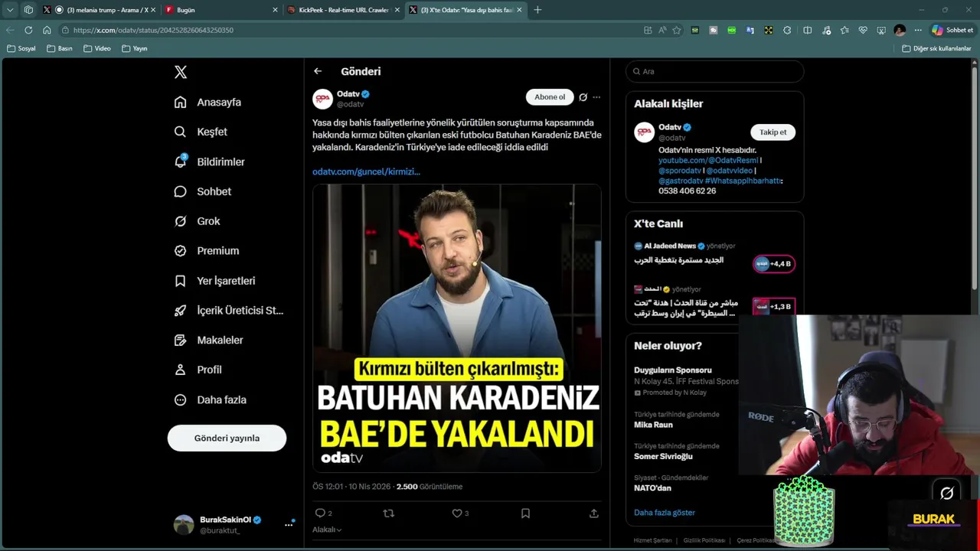Open the Batuhan Karadeniz post image
Viewport: 980px width, 551px height.
[x=456, y=328]
